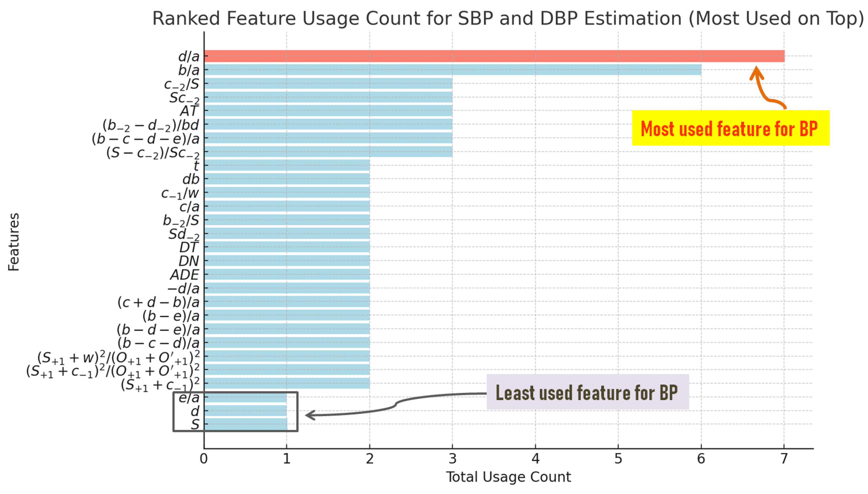Click the (b−e)/a feature label

pos(171,316)
